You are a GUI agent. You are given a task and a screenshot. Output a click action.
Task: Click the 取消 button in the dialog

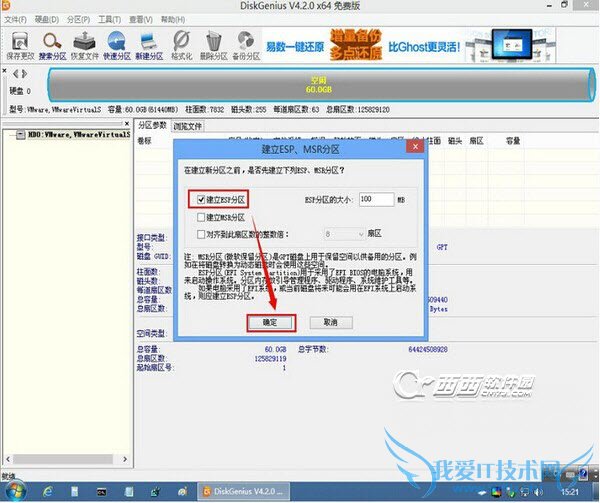coord(331,322)
